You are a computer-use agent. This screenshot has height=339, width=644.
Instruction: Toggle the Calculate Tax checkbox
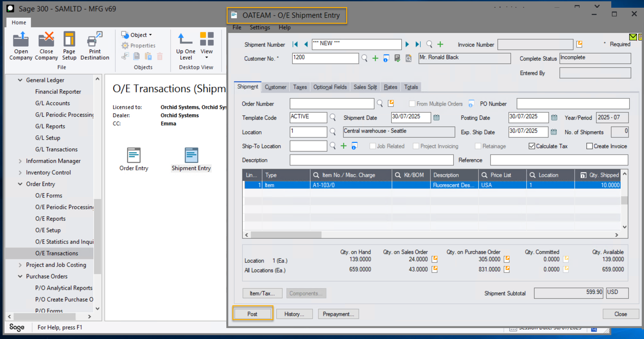pyautogui.click(x=532, y=146)
